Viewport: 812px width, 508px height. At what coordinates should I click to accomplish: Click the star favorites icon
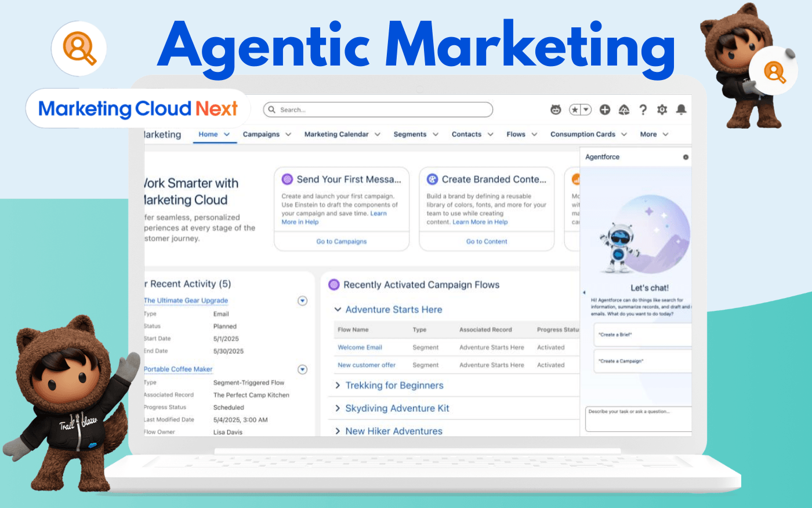pyautogui.click(x=575, y=109)
